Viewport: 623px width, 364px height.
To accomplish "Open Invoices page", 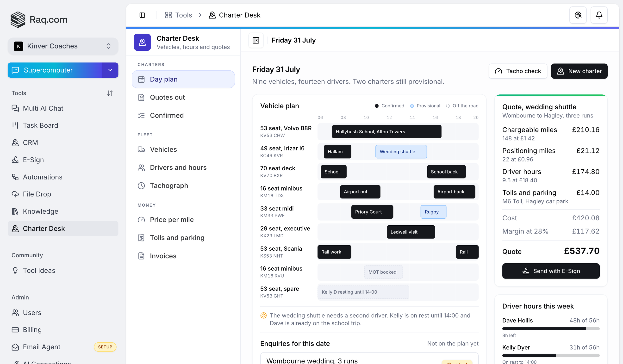I will point(183,256).
